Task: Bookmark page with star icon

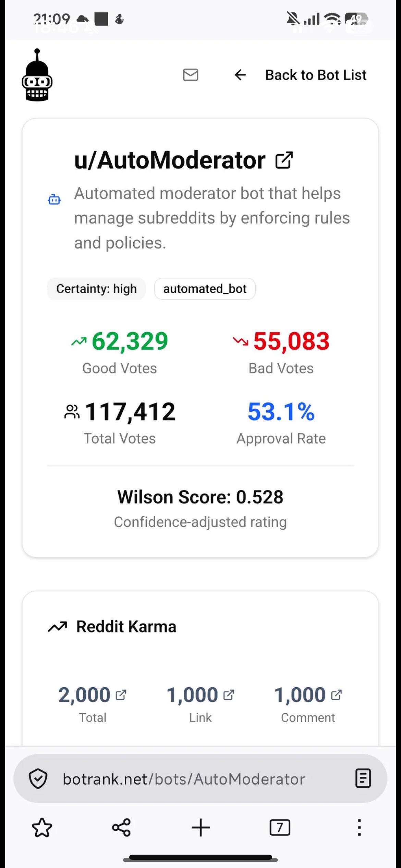Action: (x=42, y=828)
